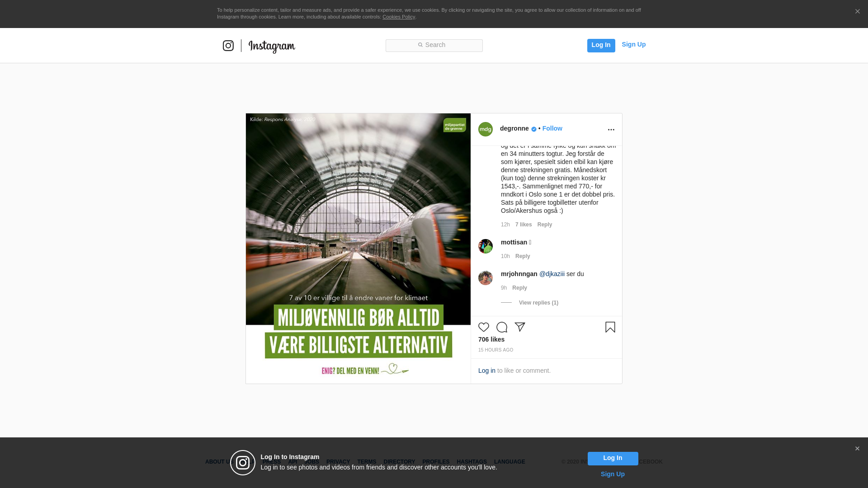Click the Search input field
This screenshot has width=868, height=488.
point(434,45)
